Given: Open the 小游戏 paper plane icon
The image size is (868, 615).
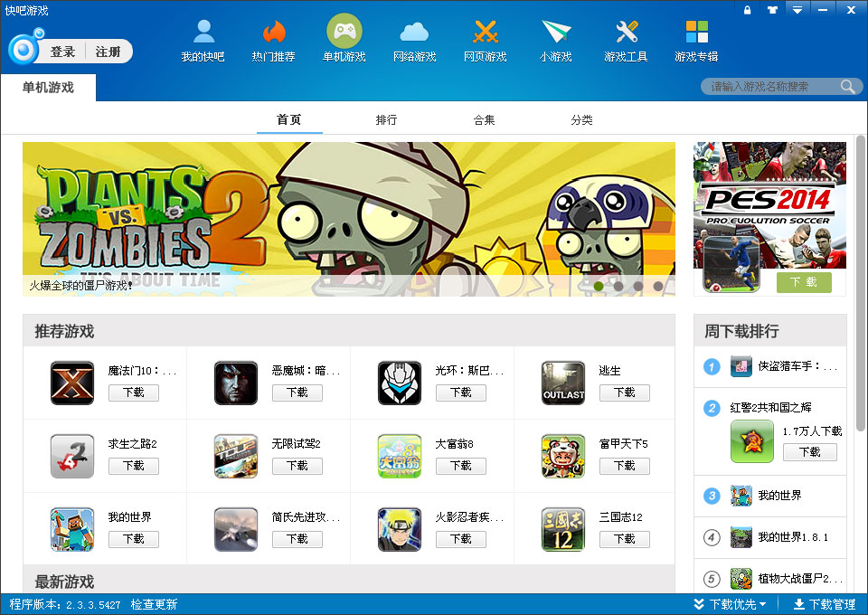Looking at the screenshot, I should coord(556,32).
